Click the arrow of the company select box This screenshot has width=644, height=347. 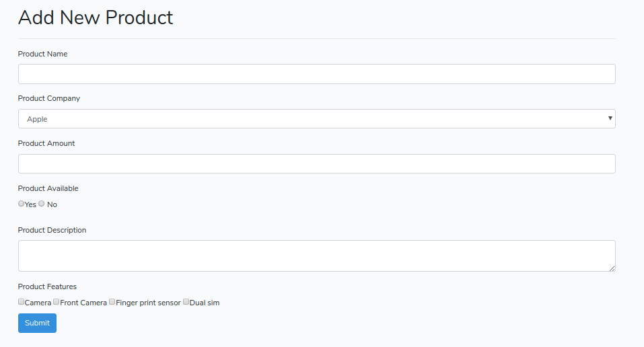click(610, 118)
